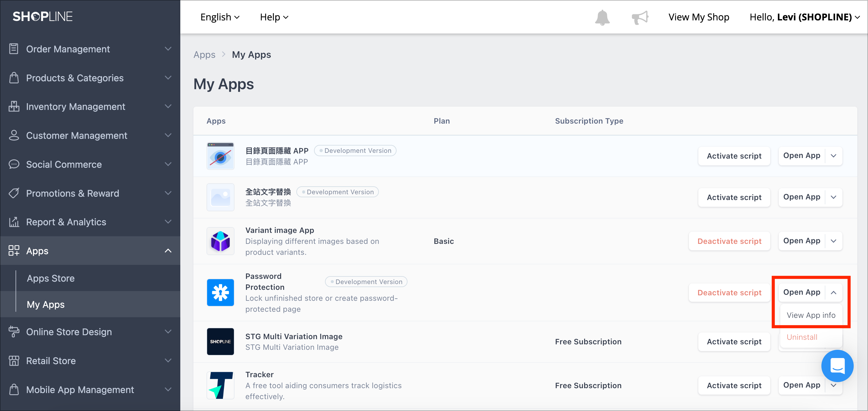Open App for Tracker

click(802, 385)
